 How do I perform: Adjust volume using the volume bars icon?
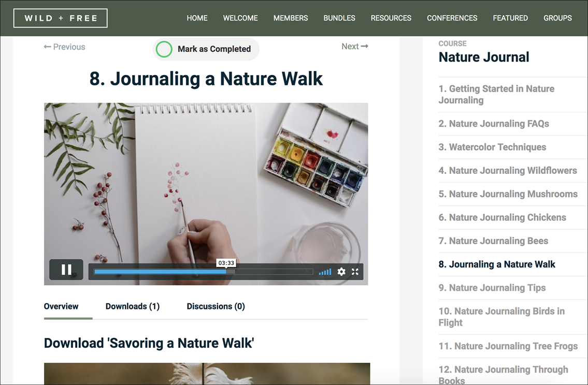pos(325,272)
